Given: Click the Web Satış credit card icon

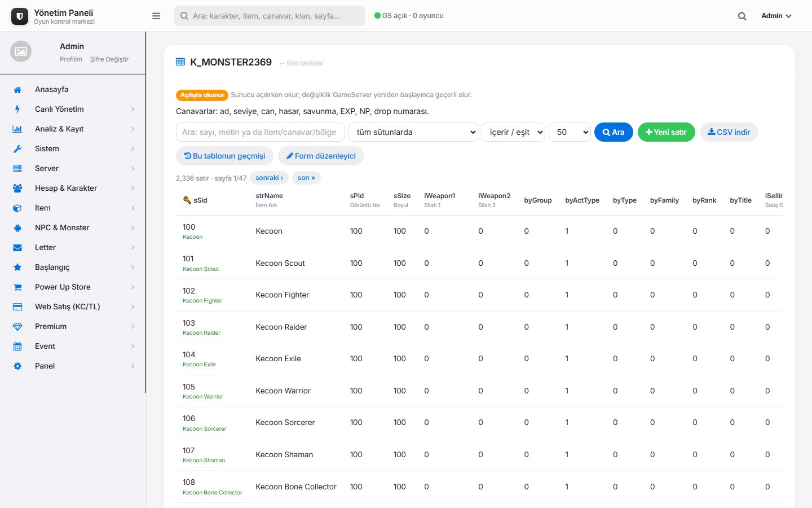Looking at the screenshot, I should tap(17, 307).
